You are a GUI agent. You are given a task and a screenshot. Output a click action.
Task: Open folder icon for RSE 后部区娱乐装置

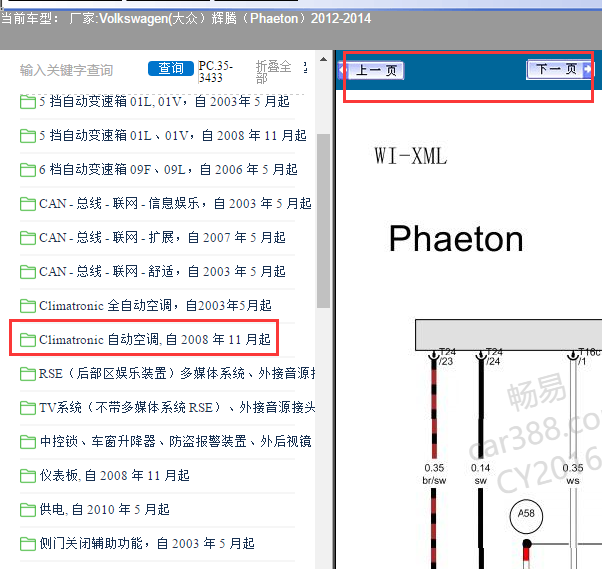point(28,374)
